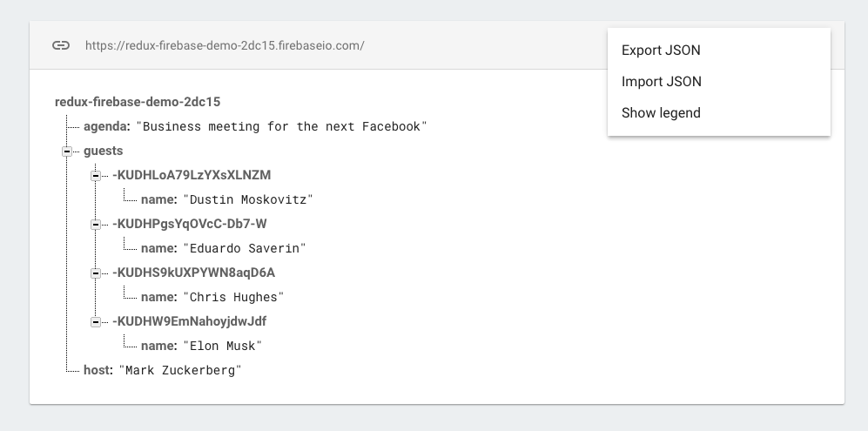Screen dimensions: 868x431
Task: Collapse the -KUDHW9EmNahoyjdwJdf node
Action: pyautogui.click(x=96, y=322)
